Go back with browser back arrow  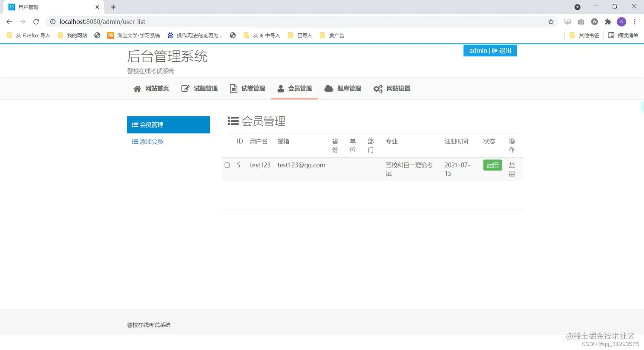coord(9,22)
